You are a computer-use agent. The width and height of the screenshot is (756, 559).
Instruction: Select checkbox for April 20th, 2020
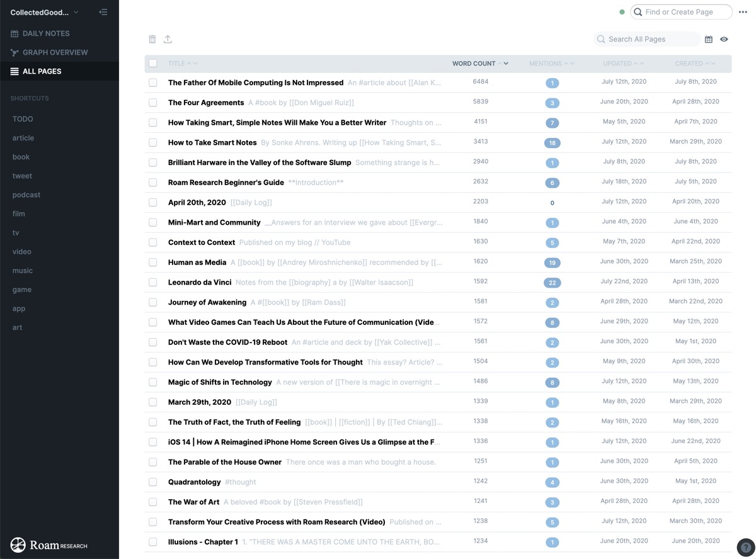(153, 203)
